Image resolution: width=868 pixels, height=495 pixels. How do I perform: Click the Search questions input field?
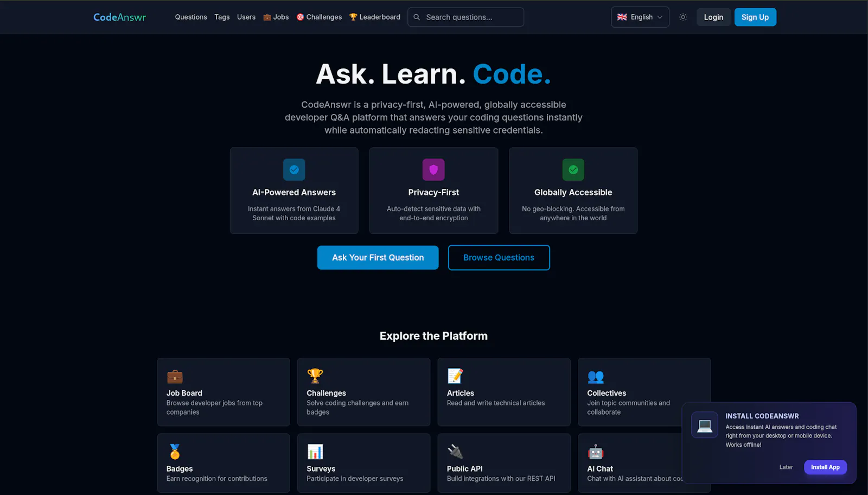pos(465,17)
